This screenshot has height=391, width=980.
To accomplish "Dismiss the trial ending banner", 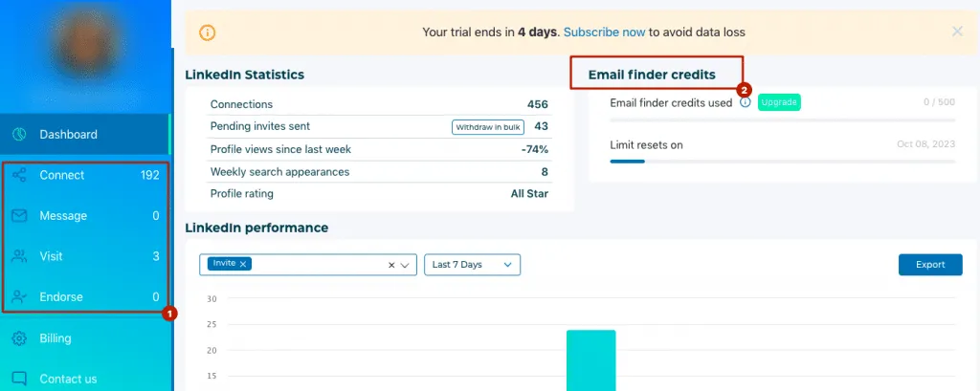I will [x=957, y=32].
